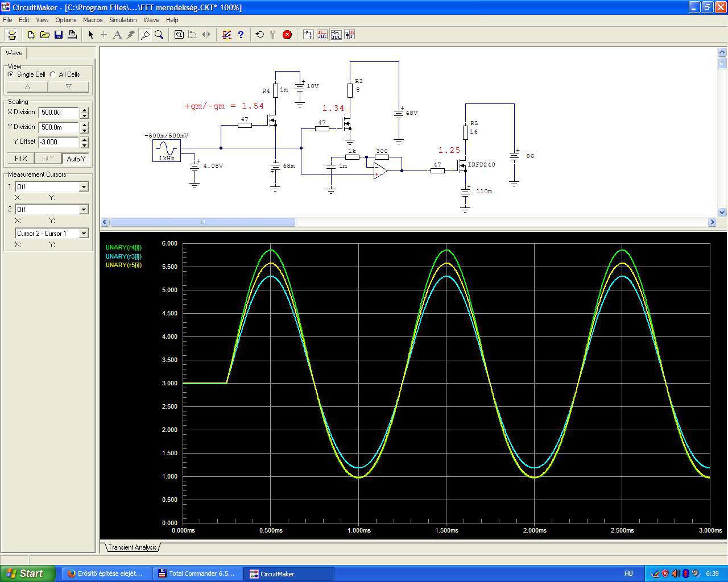Select the Zoom magnifier tool

pos(159,35)
